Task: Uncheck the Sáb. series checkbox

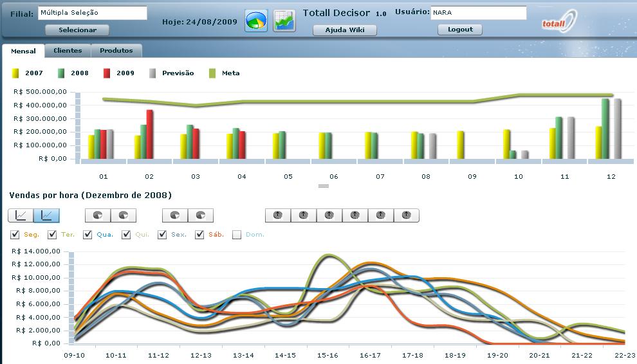Action: [199, 235]
